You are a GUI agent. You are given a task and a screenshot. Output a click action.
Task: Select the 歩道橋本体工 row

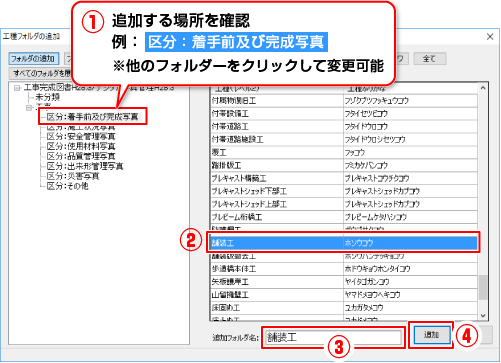tap(343, 269)
